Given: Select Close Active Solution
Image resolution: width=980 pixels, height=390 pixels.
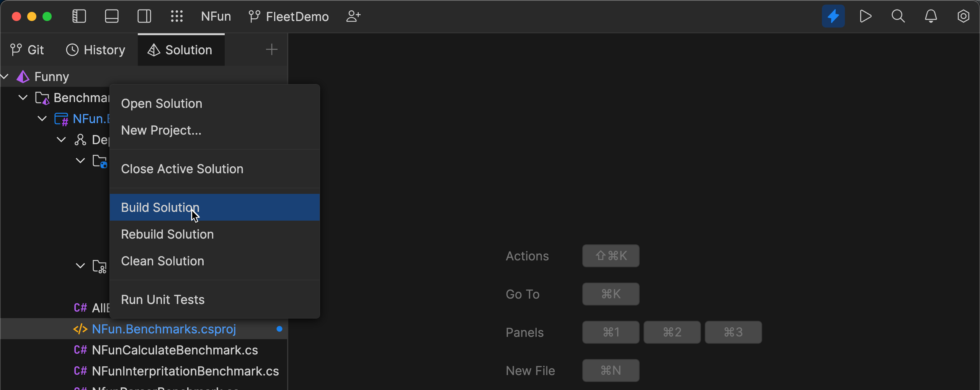Looking at the screenshot, I should click(x=215, y=169).
